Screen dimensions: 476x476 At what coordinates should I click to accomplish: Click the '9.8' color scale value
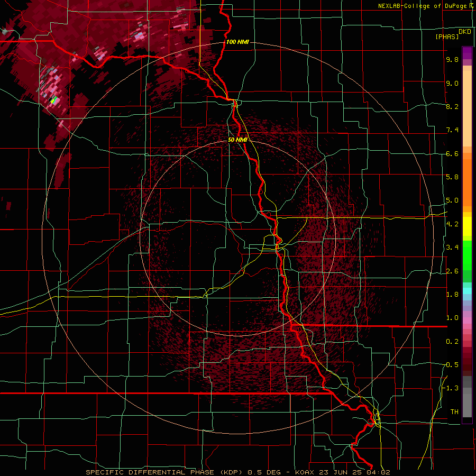pyautogui.click(x=452, y=59)
